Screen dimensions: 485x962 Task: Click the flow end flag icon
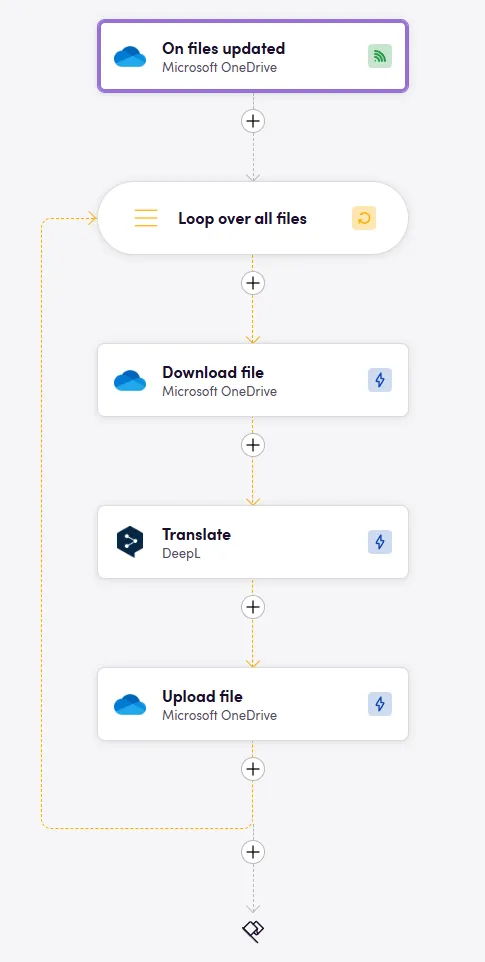click(253, 931)
